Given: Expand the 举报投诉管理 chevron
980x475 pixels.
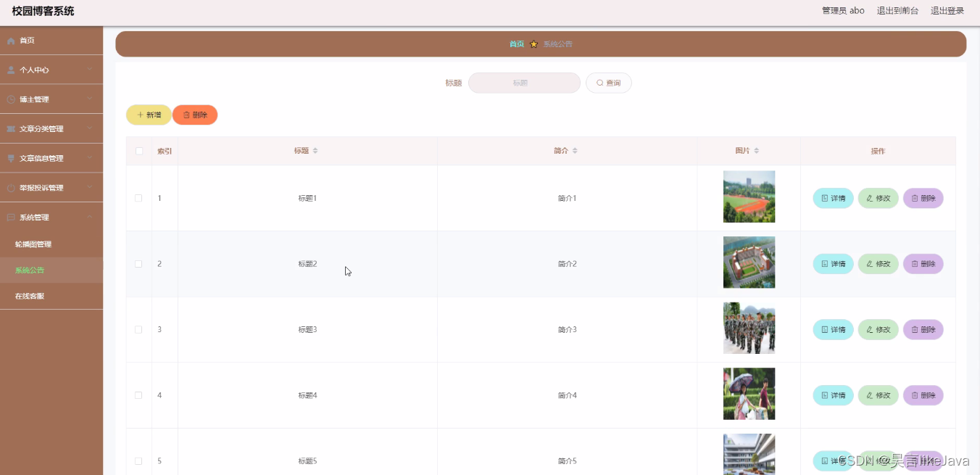Looking at the screenshot, I should pyautogui.click(x=90, y=187).
